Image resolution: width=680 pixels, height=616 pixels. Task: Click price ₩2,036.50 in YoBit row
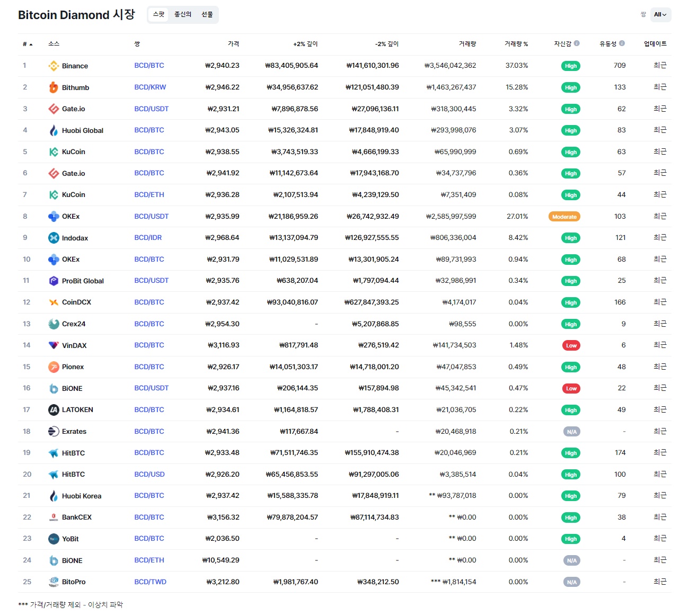(x=223, y=539)
